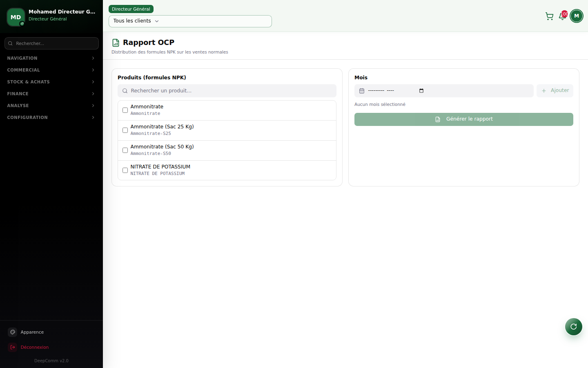Viewport: 588px width, 368px height.
Task: Click the Apparence link in sidebar
Action: point(51,332)
